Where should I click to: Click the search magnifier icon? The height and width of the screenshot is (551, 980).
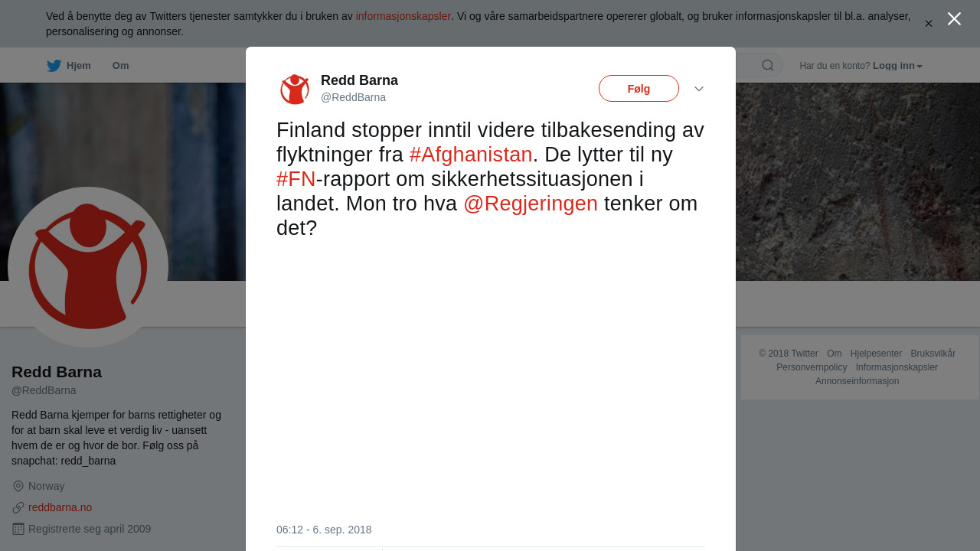[x=768, y=65]
